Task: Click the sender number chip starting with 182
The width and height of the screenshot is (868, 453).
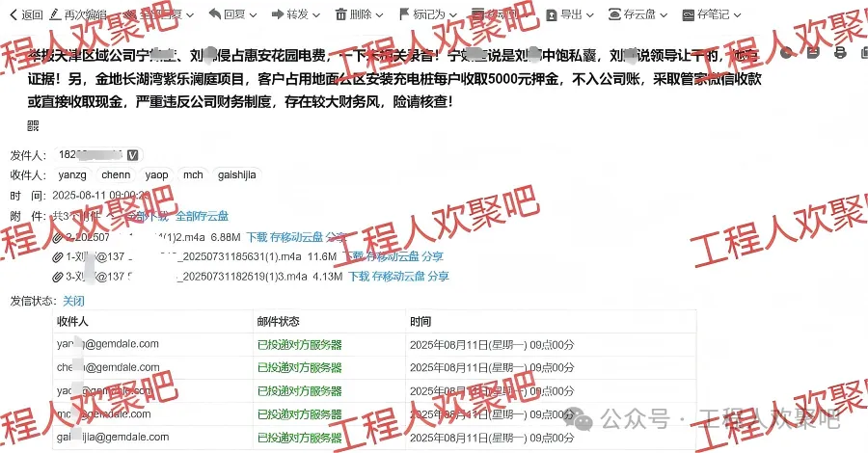Action: [98, 155]
